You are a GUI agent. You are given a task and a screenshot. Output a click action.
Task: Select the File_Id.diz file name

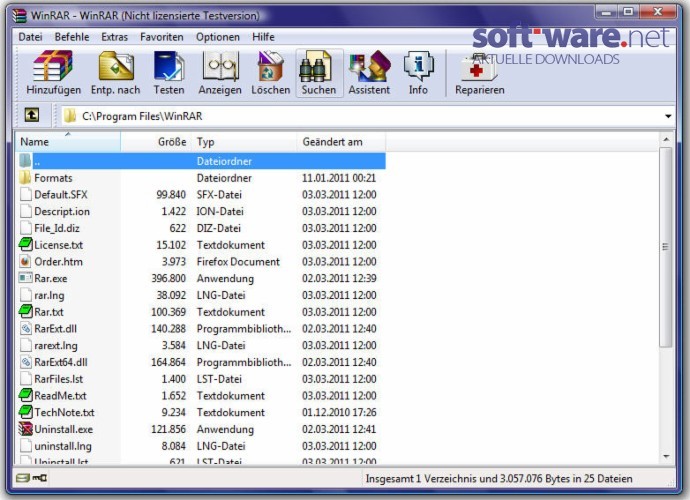[x=57, y=228]
